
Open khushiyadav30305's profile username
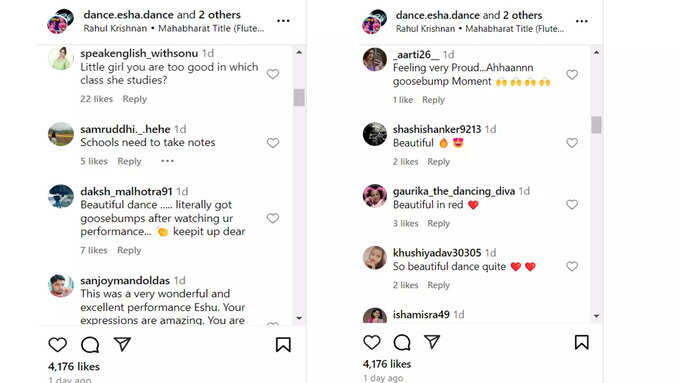(437, 252)
